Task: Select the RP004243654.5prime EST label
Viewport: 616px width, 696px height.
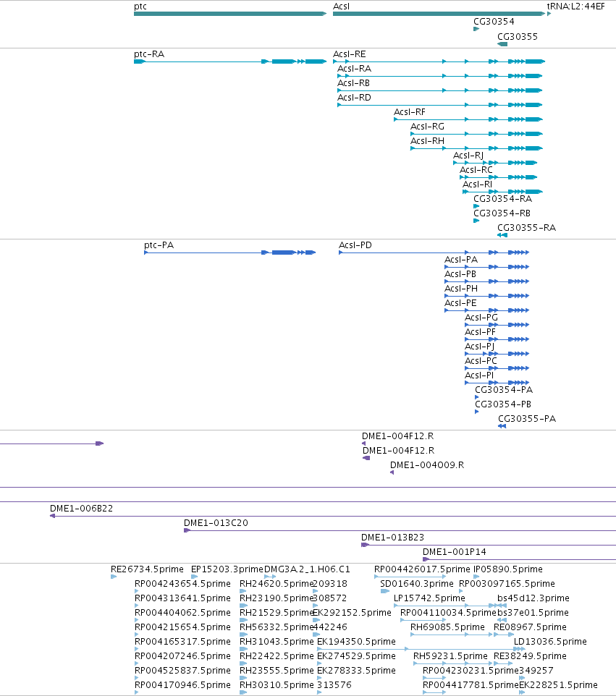Action: coord(182,584)
